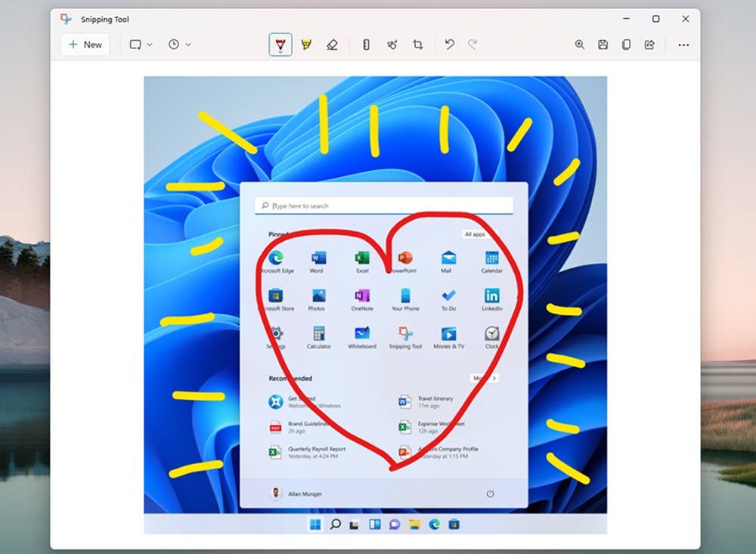756x554 pixels.
Task: Undo the last ink stroke
Action: tap(449, 45)
